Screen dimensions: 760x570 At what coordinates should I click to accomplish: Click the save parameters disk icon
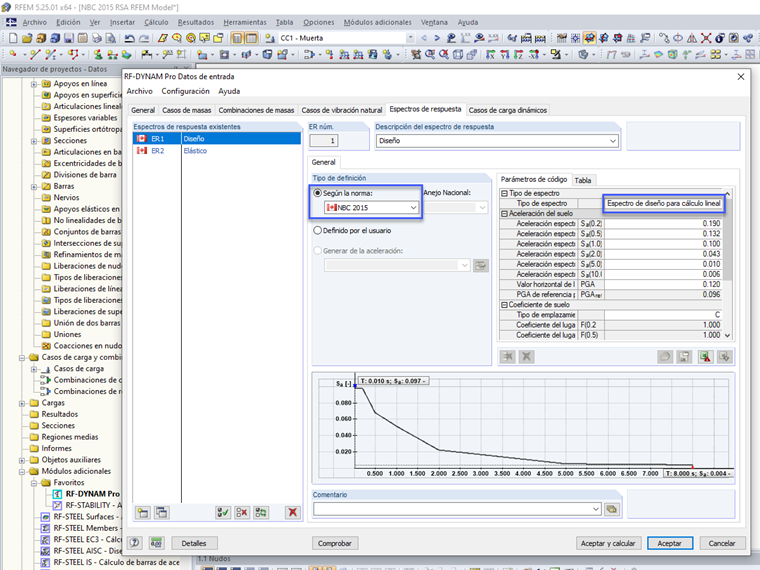(x=684, y=357)
